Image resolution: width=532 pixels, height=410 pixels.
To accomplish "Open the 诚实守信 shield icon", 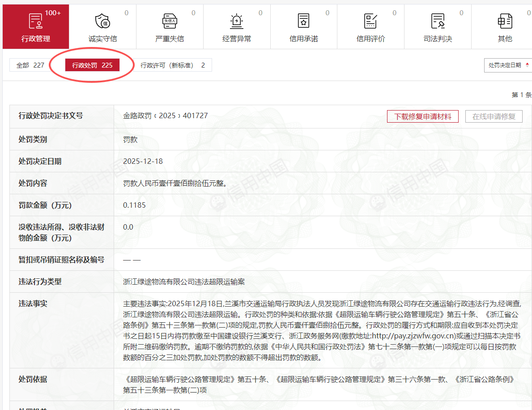I will tap(102, 21).
